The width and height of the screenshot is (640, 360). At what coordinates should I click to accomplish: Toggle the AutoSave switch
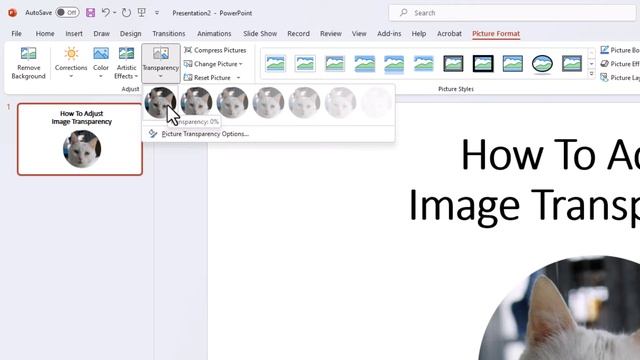point(67,13)
